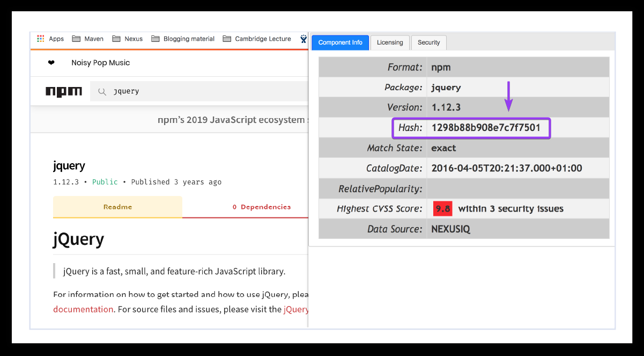This screenshot has height=356, width=644.
Task: Click the search magnifier icon
Action: (102, 91)
